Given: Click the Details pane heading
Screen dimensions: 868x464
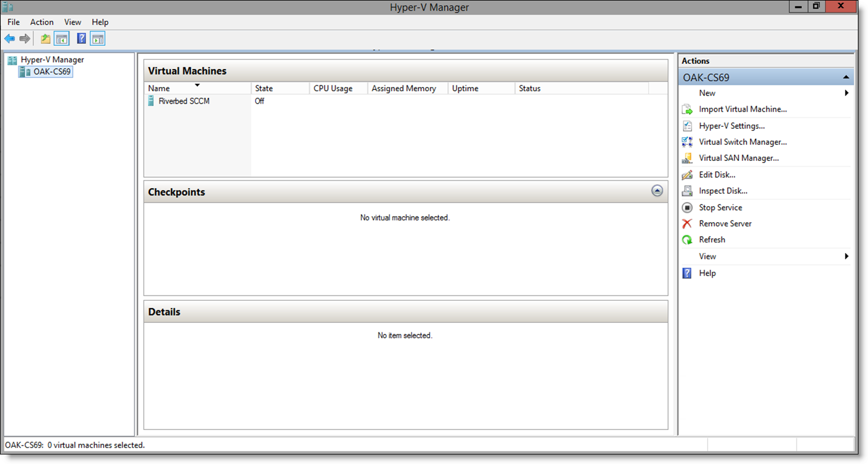Looking at the screenshot, I should click(164, 312).
